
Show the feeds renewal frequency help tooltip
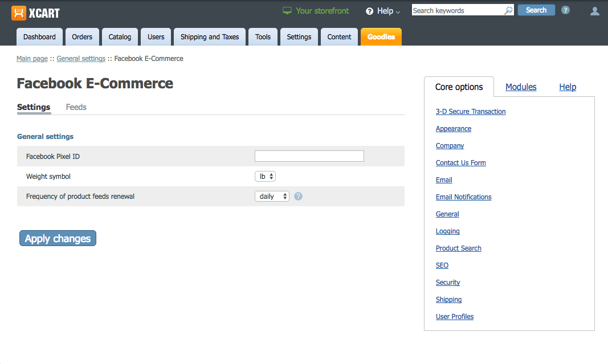point(298,196)
